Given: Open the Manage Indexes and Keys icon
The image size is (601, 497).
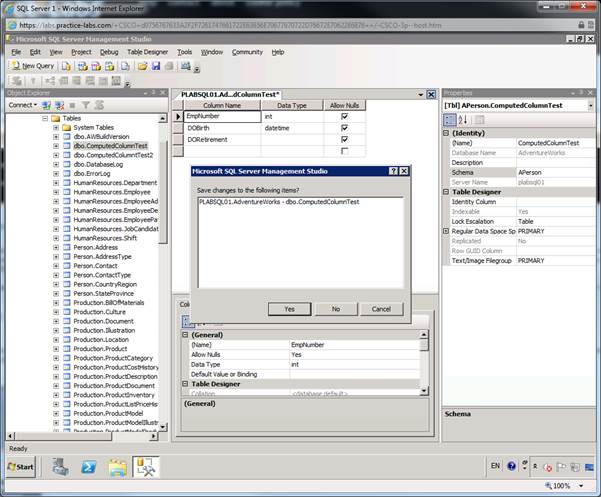Looking at the screenshot, I should (x=63, y=81).
